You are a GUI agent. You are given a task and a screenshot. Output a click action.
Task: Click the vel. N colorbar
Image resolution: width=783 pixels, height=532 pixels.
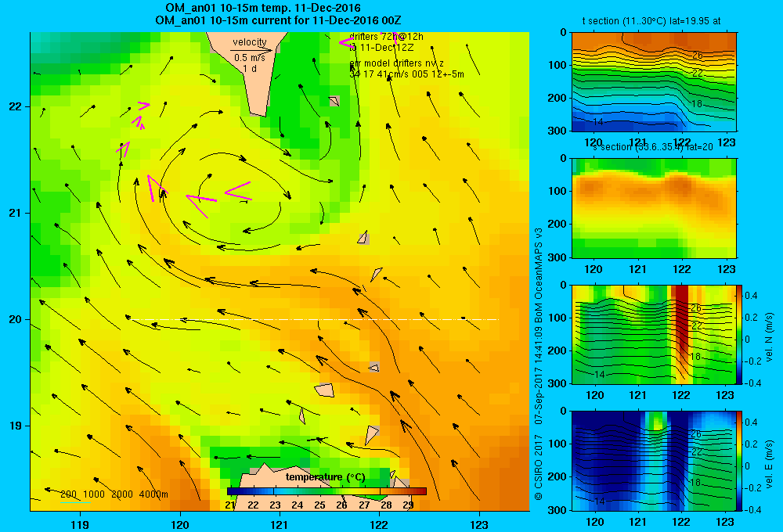coord(740,334)
